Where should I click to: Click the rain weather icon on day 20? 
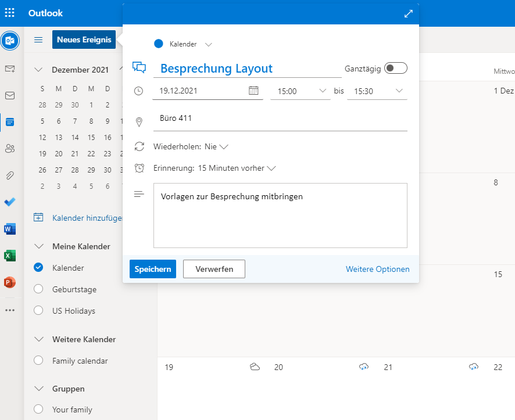coord(364,367)
